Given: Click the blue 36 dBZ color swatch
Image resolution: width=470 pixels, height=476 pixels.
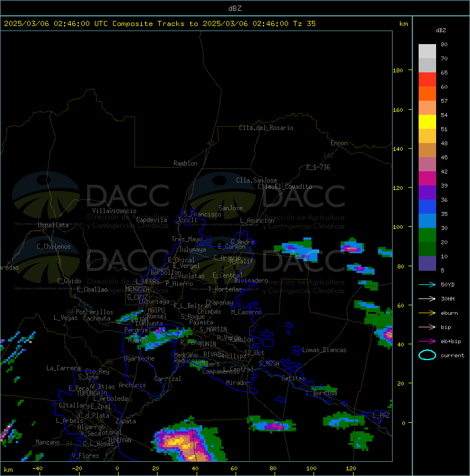Looking at the screenshot, I should click(427, 206).
